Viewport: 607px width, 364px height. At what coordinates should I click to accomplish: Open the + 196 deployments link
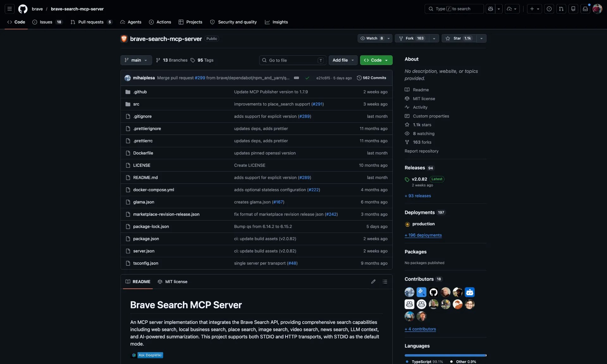[x=423, y=235]
